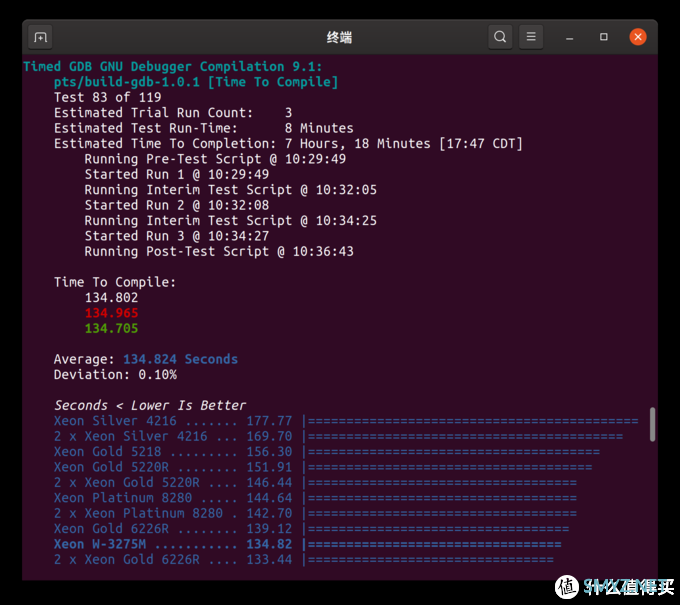The image size is (680, 605).
Task: Click the 'Test 83 of 119' line
Action: coord(107,97)
